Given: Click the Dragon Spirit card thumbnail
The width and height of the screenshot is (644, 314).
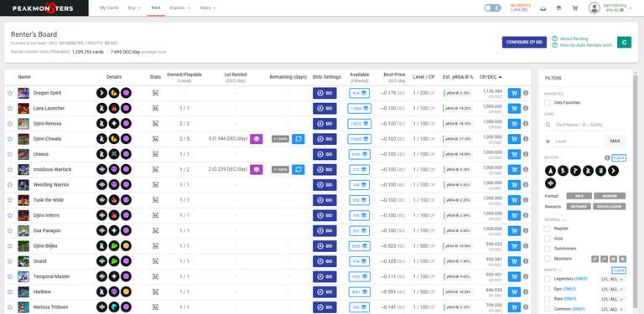Looking at the screenshot, I should coord(23,93).
